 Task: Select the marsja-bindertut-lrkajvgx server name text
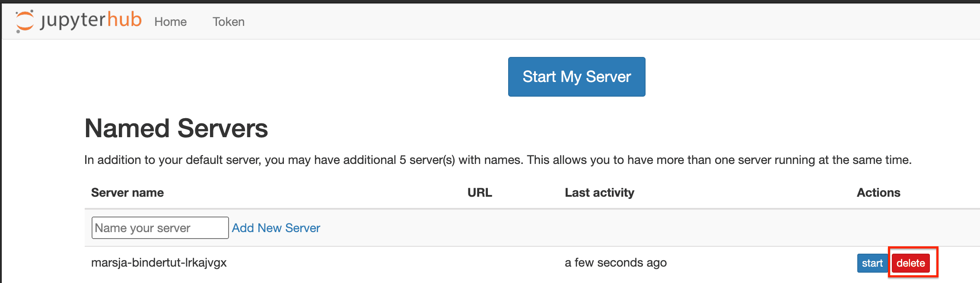coord(159,263)
